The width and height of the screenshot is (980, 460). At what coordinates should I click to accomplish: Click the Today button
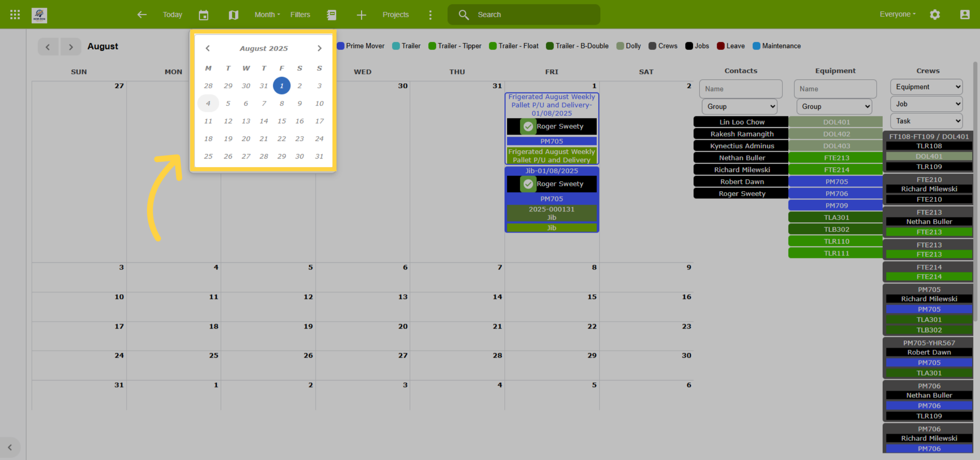pyautogui.click(x=172, y=15)
